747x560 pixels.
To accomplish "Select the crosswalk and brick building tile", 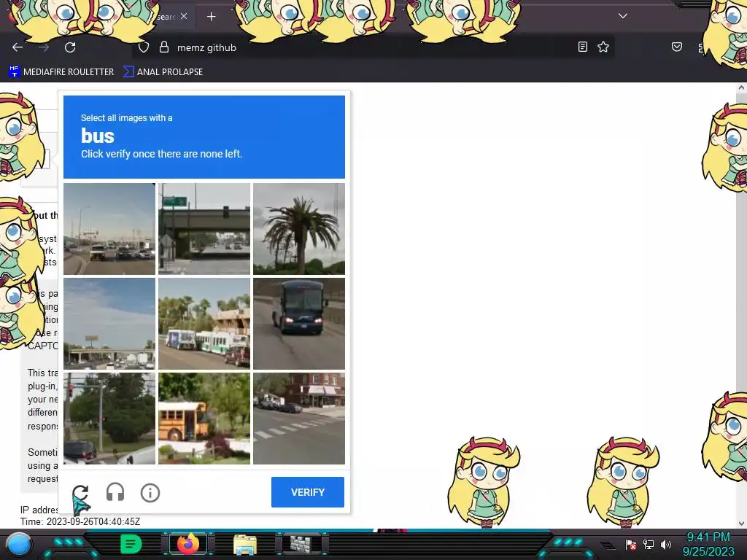I will [x=298, y=419].
